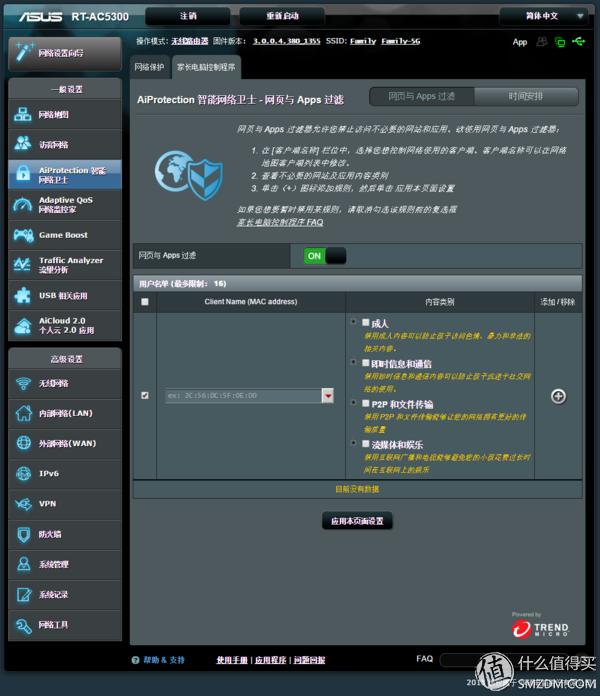This screenshot has width=600, height=696.
Task: Check the 即时信息和通信 category box
Action: coord(366,363)
